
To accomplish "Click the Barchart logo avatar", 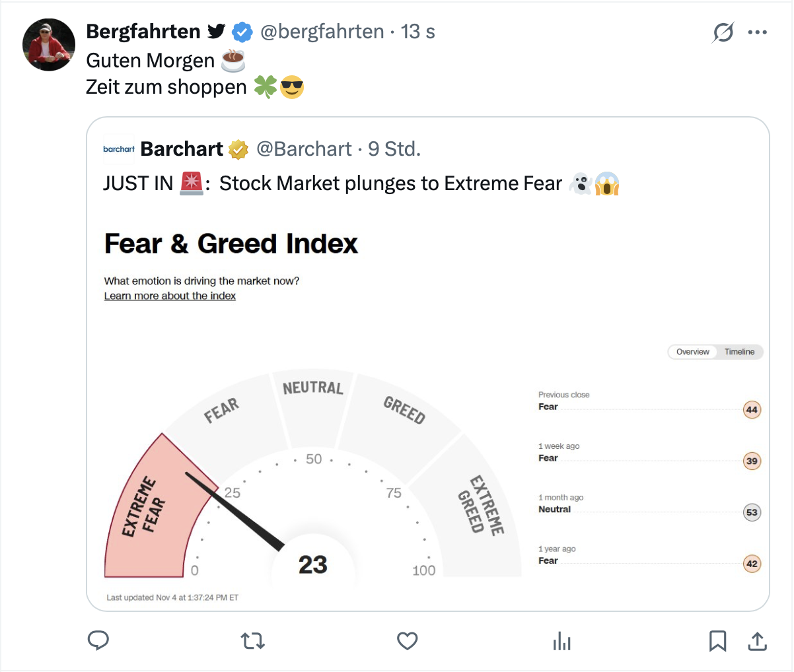I will [119, 149].
